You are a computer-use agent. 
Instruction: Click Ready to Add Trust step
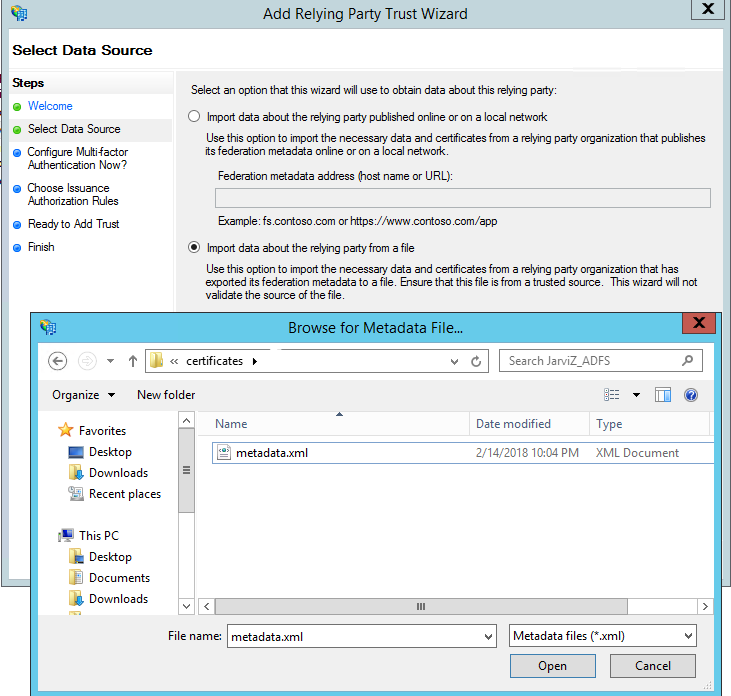point(74,224)
